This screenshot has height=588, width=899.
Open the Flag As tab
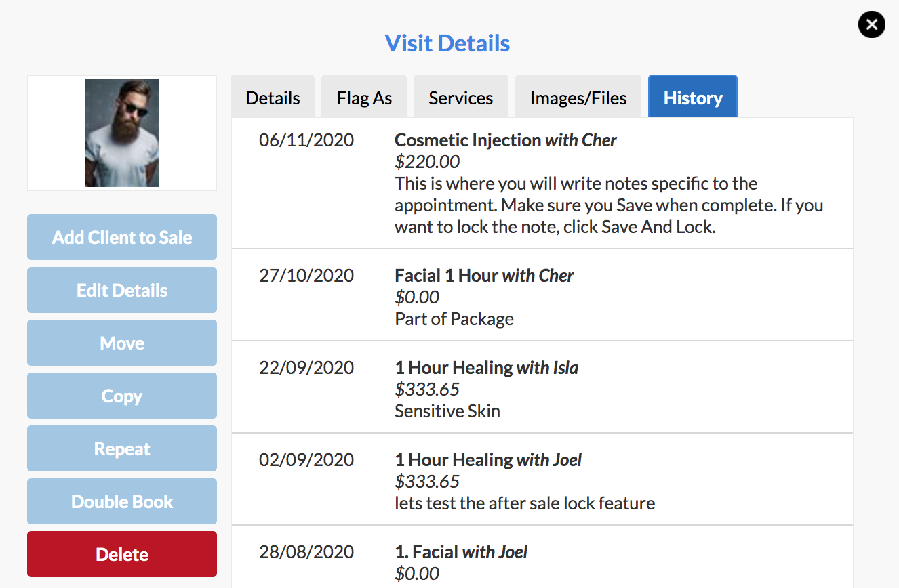[364, 98]
